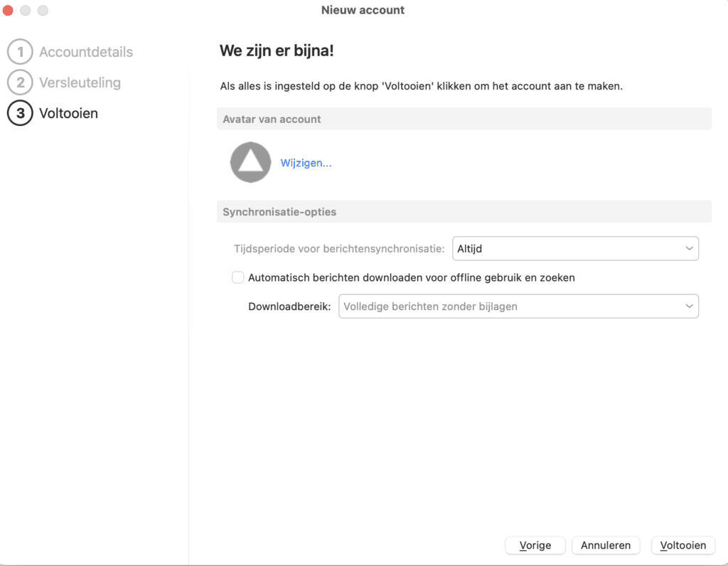Click the chevron arrow in Downloadbereik field
Image resolution: width=728 pixels, height=566 pixels.
(688, 306)
